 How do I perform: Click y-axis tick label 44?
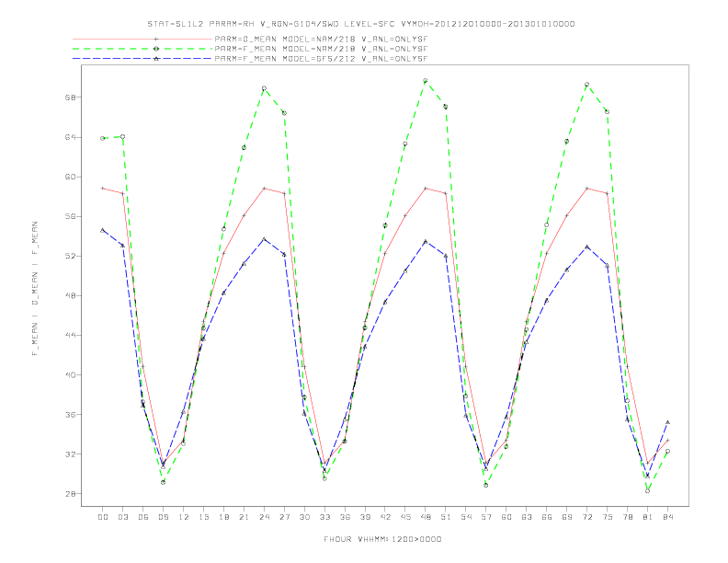click(70, 335)
